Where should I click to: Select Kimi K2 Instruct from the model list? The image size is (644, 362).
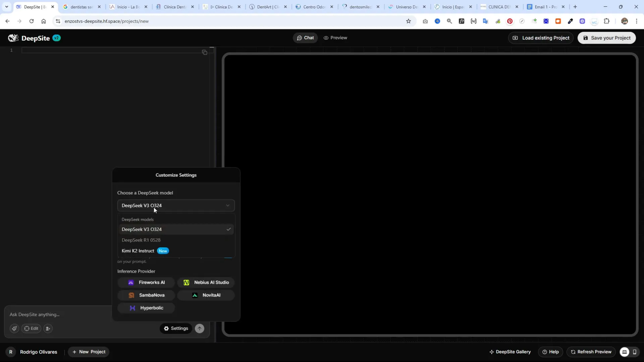pyautogui.click(x=138, y=251)
